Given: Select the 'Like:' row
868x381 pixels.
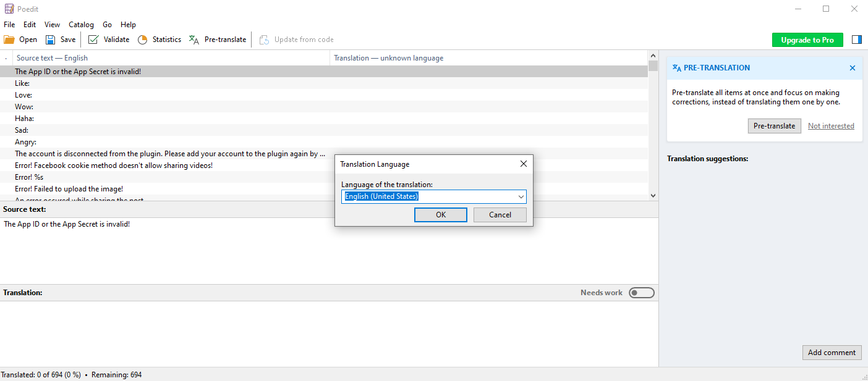Looking at the screenshot, I should point(324,83).
